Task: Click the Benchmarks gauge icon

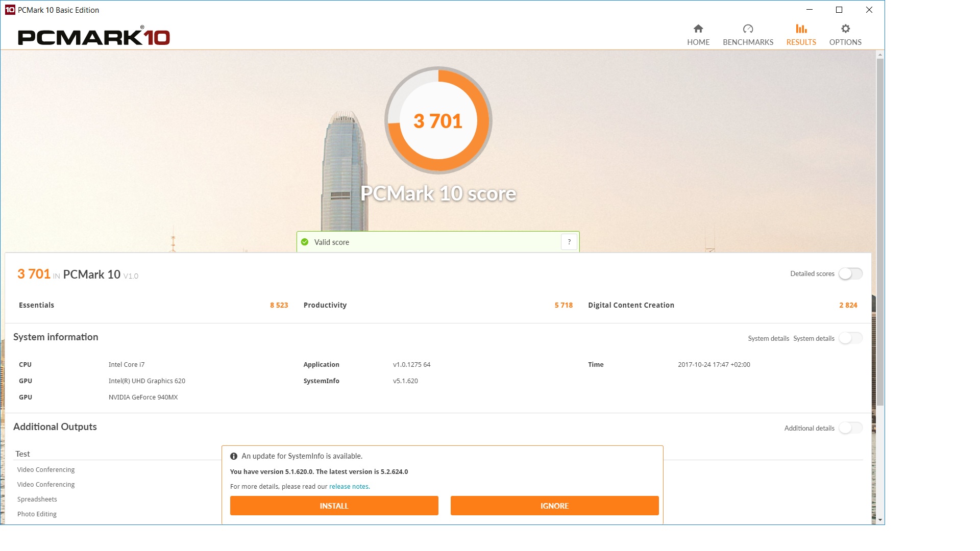Action: click(748, 29)
